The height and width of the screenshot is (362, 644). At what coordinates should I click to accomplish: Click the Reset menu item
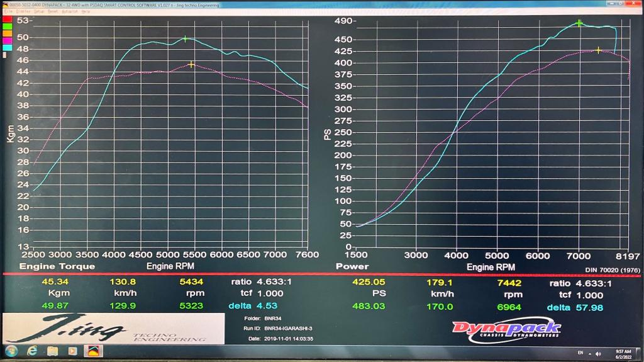click(x=53, y=11)
